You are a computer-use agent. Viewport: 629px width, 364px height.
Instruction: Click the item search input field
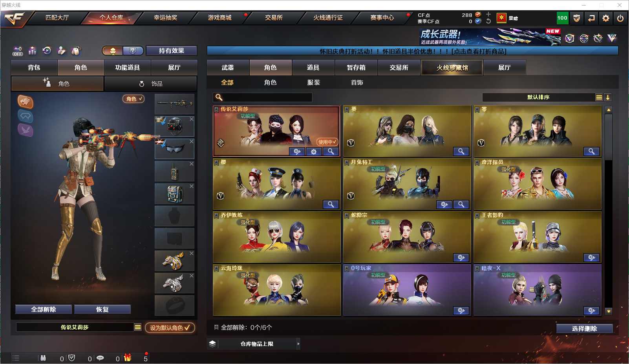pyautogui.click(x=263, y=97)
